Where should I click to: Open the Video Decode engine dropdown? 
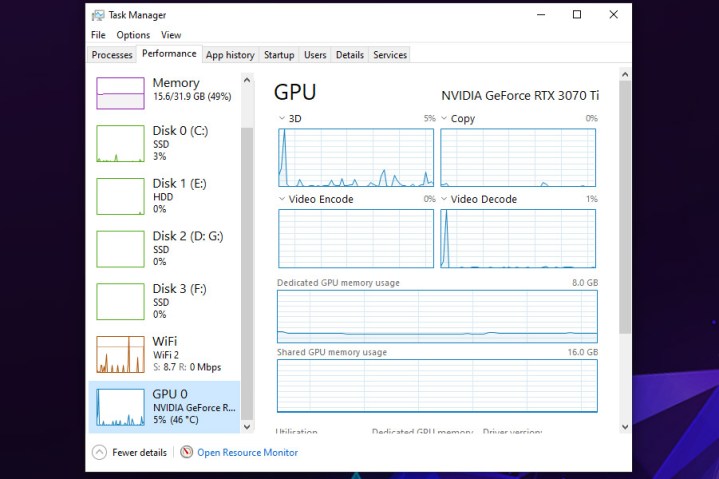[445, 200]
